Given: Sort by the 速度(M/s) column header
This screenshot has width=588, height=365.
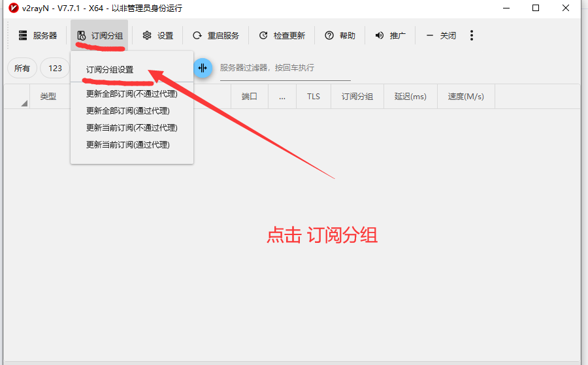Looking at the screenshot, I should click(466, 97).
